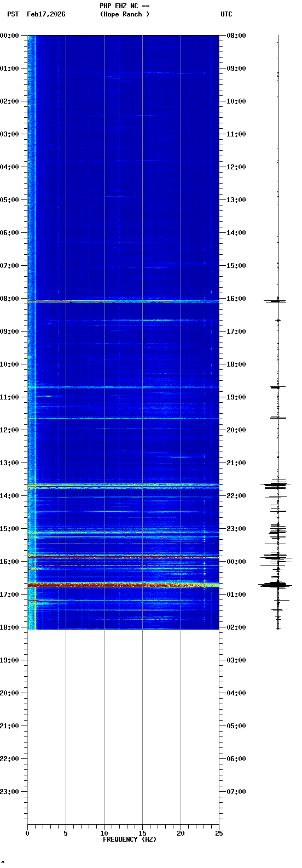302x868 pixels.
Task: Click the '23:00' UTC time label
Action: (x=236, y=529)
